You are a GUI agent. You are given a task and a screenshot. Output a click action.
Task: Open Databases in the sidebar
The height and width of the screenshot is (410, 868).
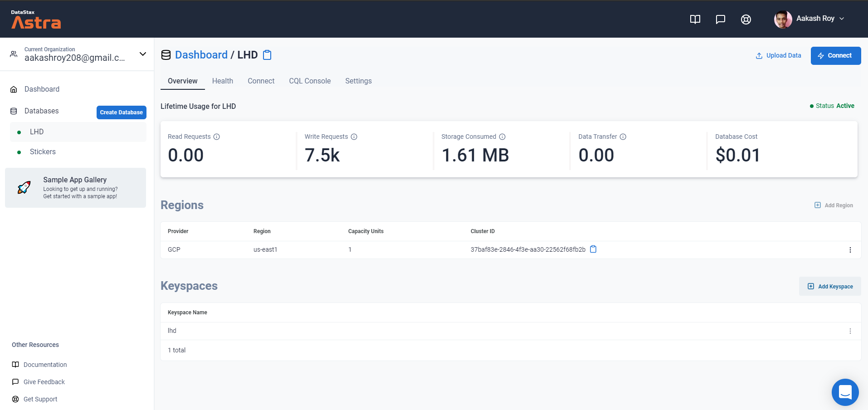click(42, 111)
